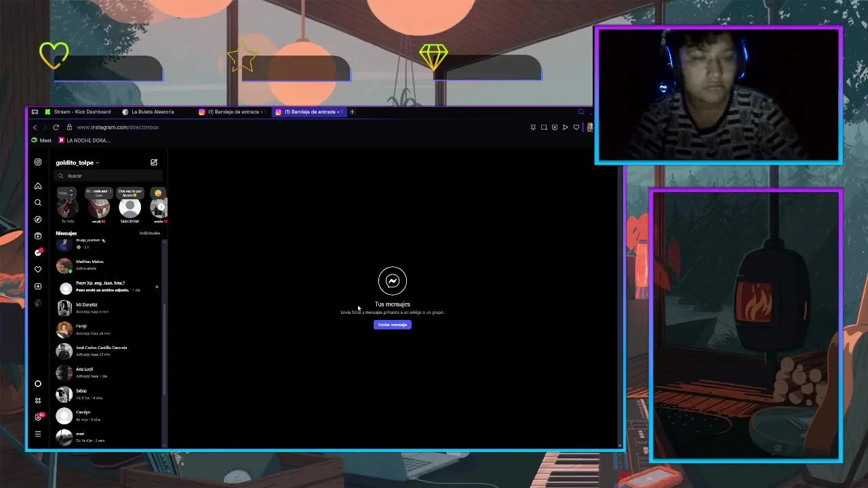Viewport: 868px width, 488px height.
Task: Click the Create plus icon in sidebar
Action: [38, 286]
